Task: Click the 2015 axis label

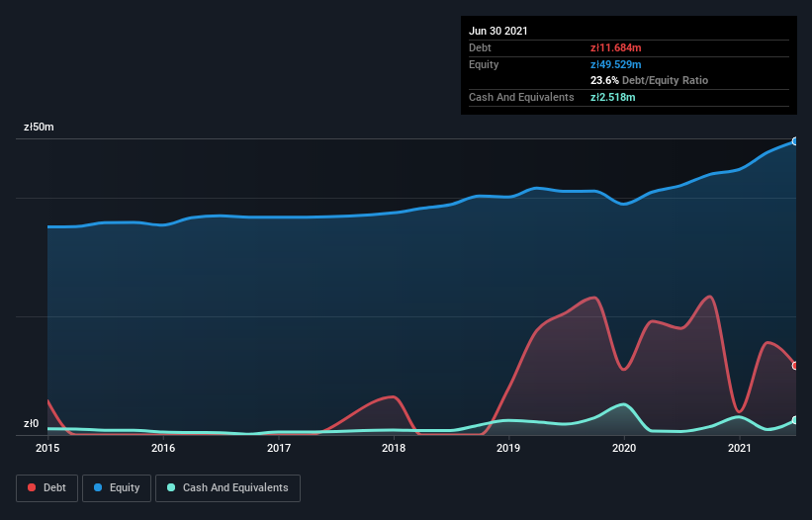Action: (x=47, y=448)
